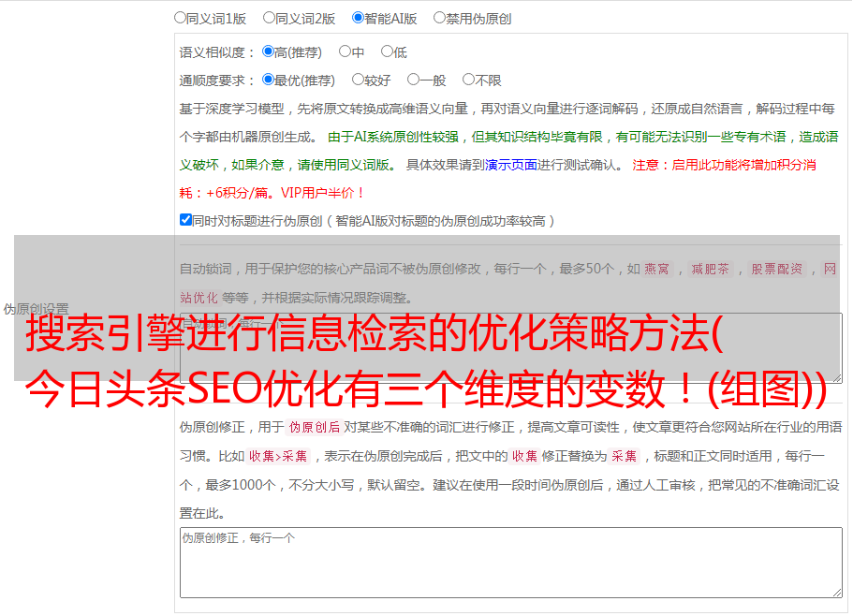This screenshot has height=616, width=853.
Task: Click the 伪原创后 highlighted tag
Action: pos(315,427)
